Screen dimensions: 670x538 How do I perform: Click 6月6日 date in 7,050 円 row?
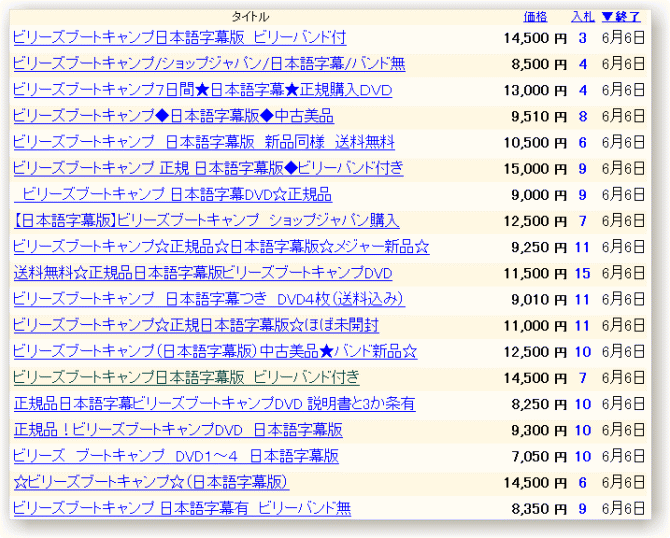pyautogui.click(x=623, y=456)
